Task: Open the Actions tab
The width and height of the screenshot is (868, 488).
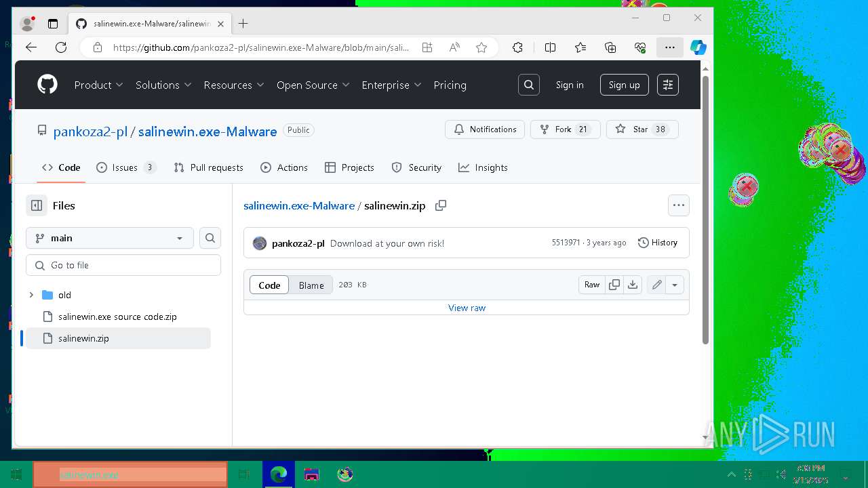Action: pos(284,167)
